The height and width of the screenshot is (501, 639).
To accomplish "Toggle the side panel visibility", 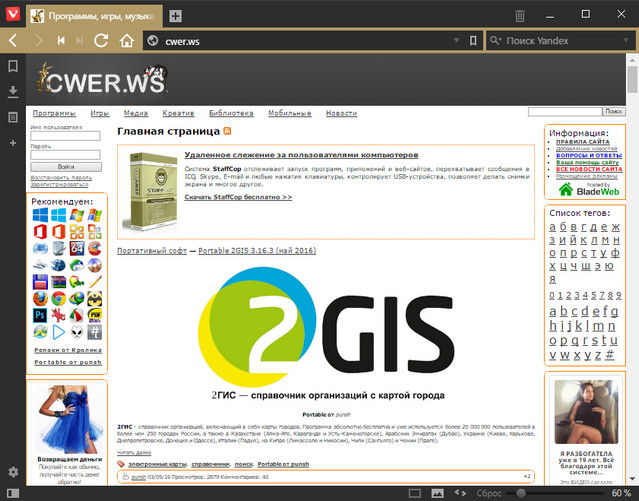I will [x=13, y=493].
